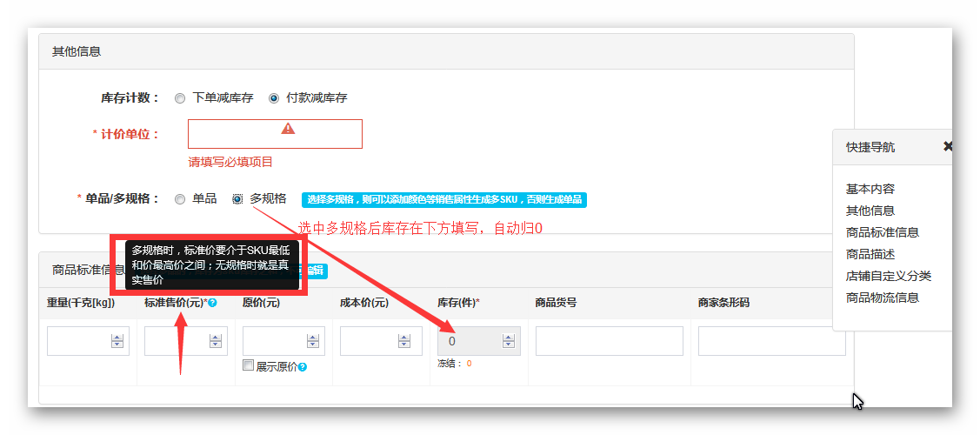The image size is (980, 435).
Task: Select 付款减库存 radio option
Action: coord(274,98)
